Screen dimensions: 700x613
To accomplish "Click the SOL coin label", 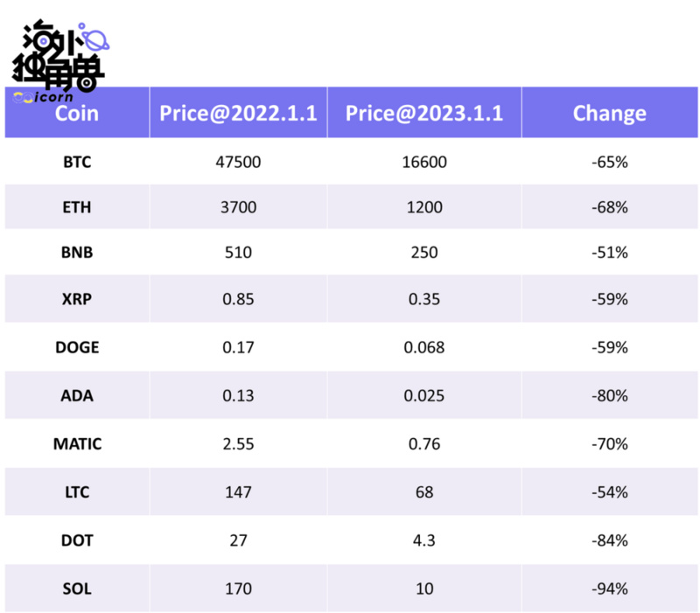I will pos(77,589).
